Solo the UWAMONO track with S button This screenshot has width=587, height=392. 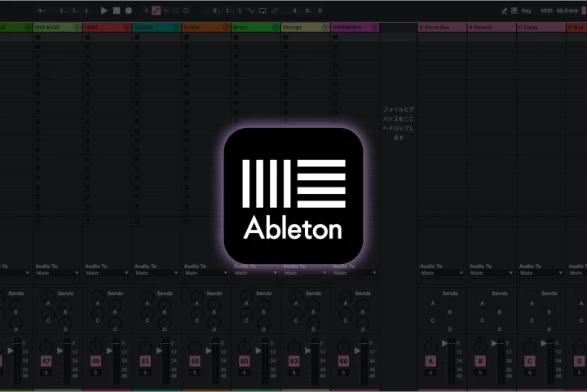343,372
